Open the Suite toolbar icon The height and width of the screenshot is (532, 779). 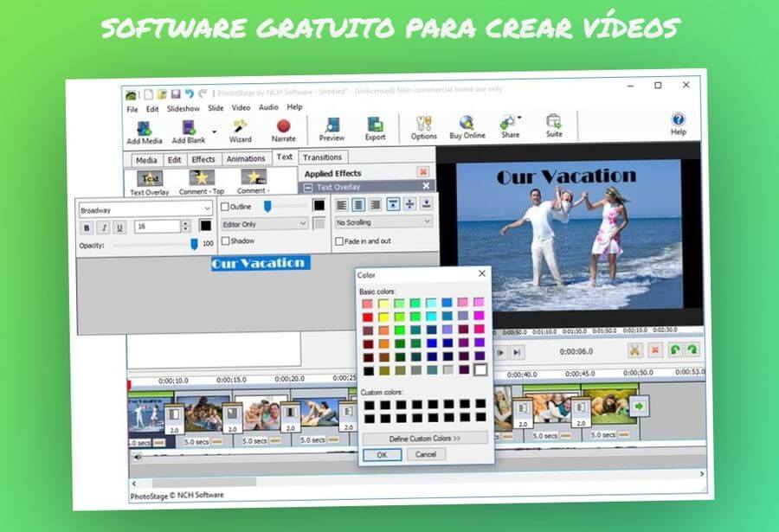coord(554,125)
